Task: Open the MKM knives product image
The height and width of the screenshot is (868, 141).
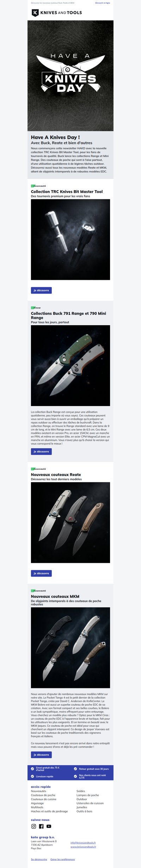Action: click(70, 648)
